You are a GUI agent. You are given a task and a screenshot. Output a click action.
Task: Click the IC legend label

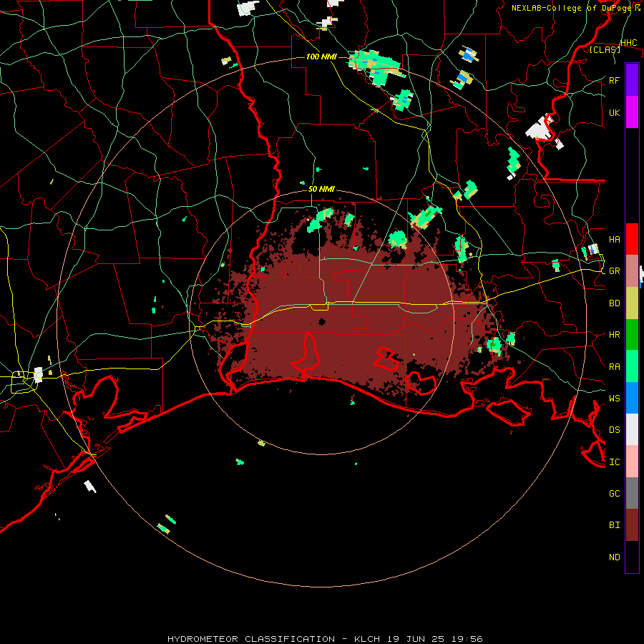[615, 462]
